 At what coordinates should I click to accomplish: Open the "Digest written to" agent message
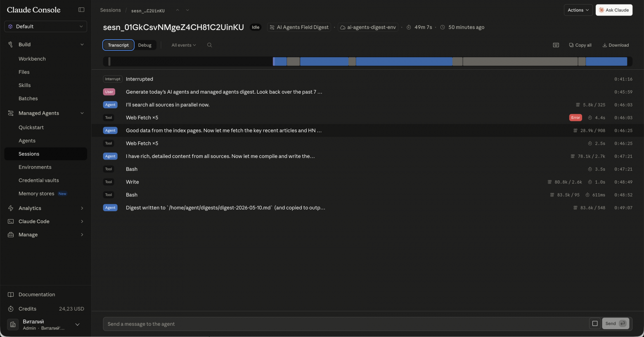[x=367, y=208]
